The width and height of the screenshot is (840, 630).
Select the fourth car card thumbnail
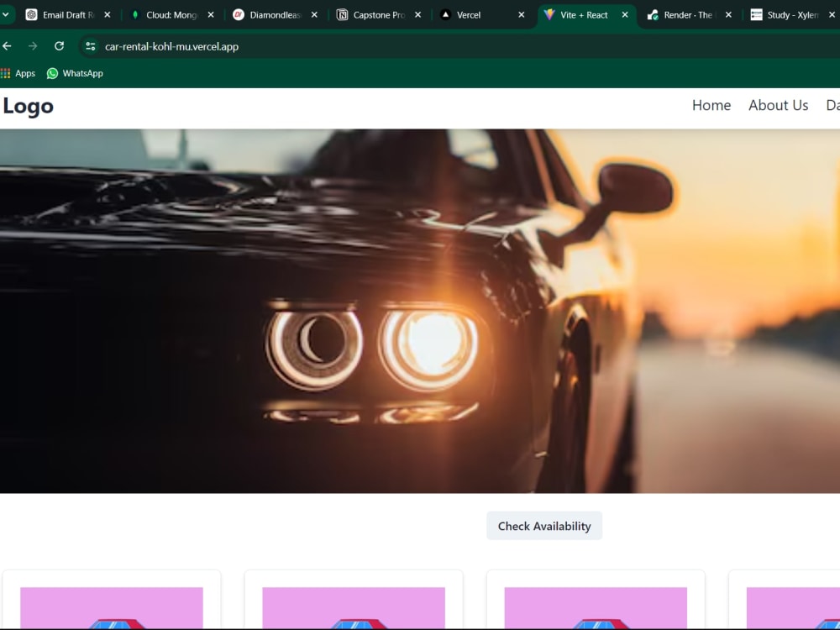coord(794,608)
